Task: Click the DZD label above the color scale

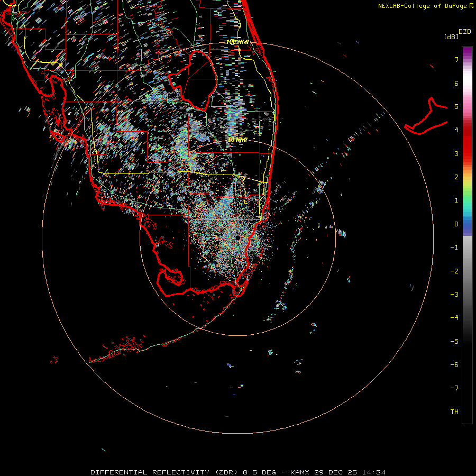Action: click(x=464, y=32)
